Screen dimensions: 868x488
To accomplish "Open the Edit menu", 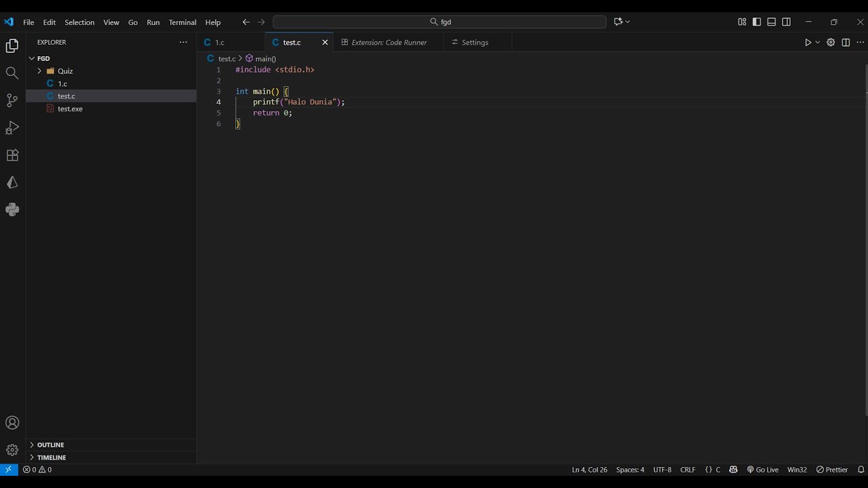I will click(x=50, y=22).
